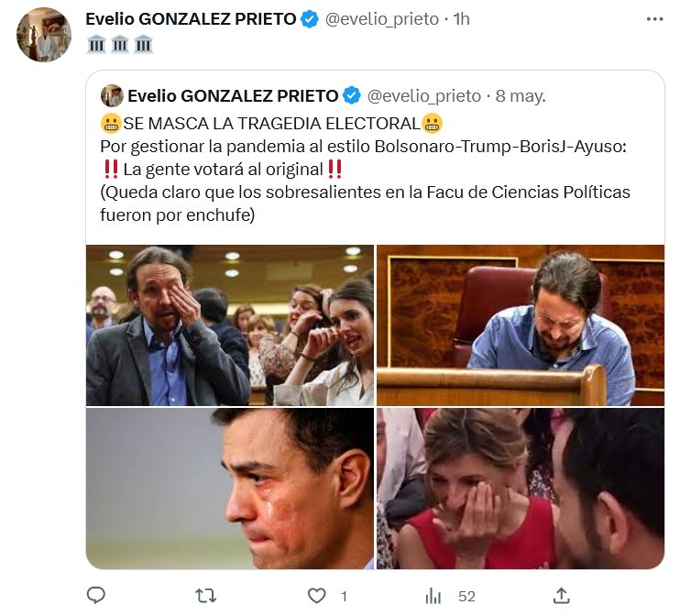680x616 pixels.
Task: Like the tweet with the heart icon
Action: (x=316, y=596)
